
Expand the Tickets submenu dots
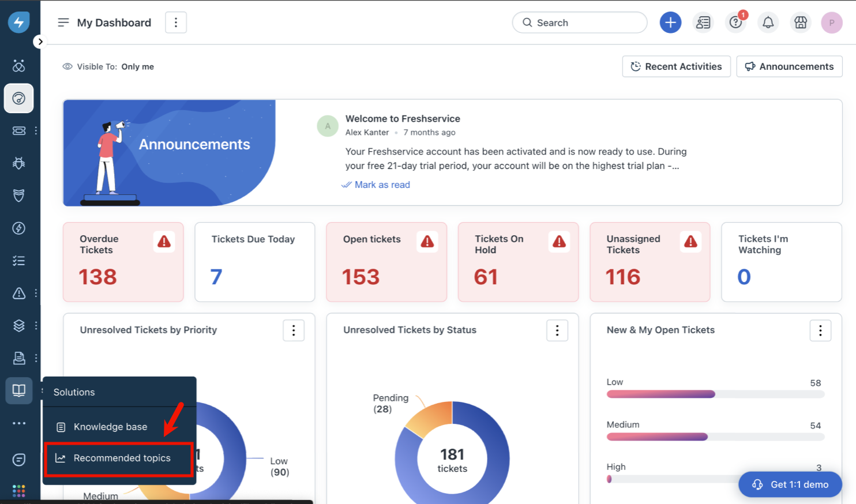[x=36, y=131]
